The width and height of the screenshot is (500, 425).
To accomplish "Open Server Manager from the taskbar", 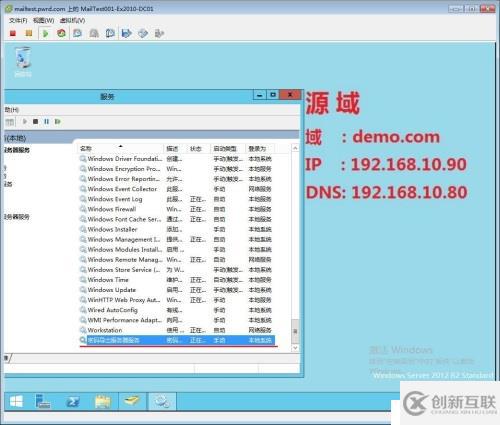I will point(43,401).
